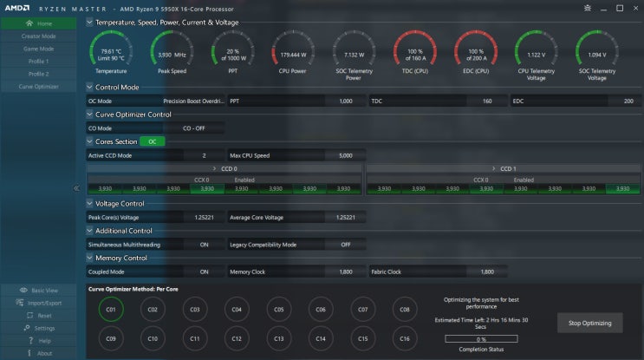
Task: Click the Memory Clock value 1,800
Action: [x=346, y=272]
